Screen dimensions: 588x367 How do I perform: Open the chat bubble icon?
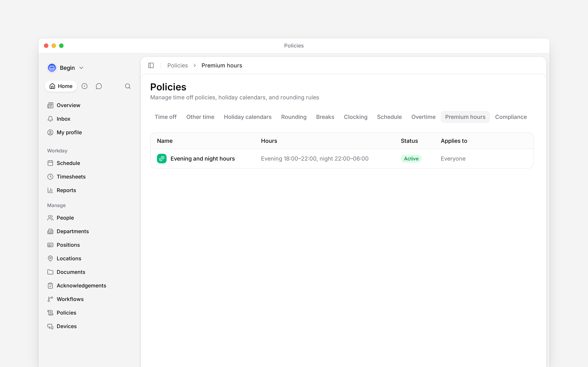[99, 86]
